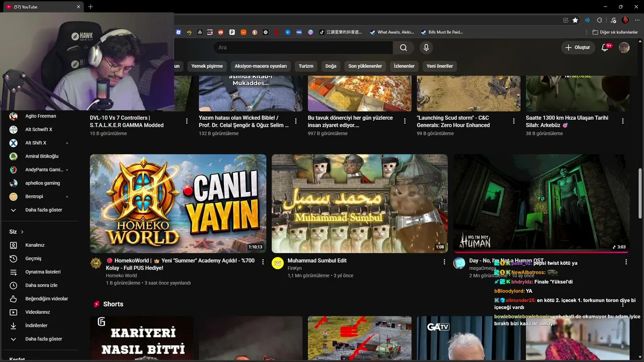Open the browser settings and more menu
The width and height of the screenshot is (644, 362).
(636, 20)
